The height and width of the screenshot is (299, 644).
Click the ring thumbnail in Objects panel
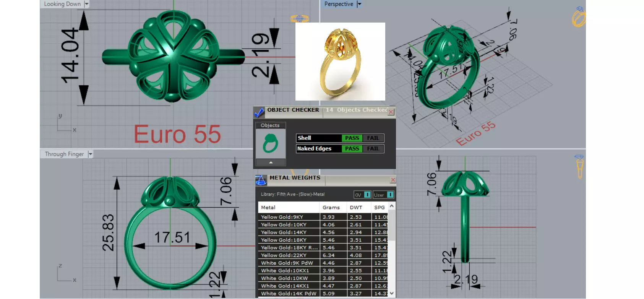click(x=270, y=143)
